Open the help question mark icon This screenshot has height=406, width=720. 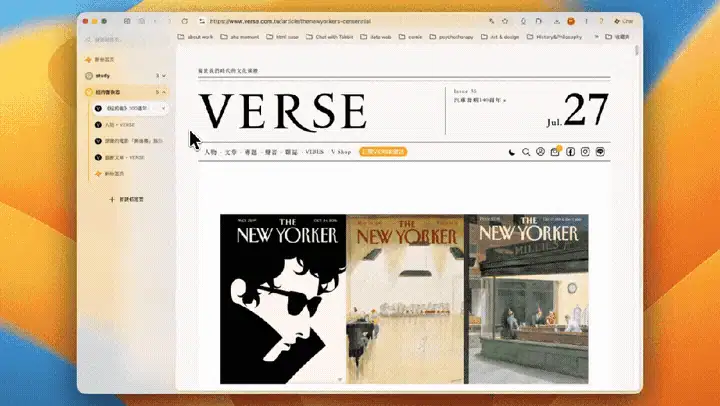click(601, 21)
